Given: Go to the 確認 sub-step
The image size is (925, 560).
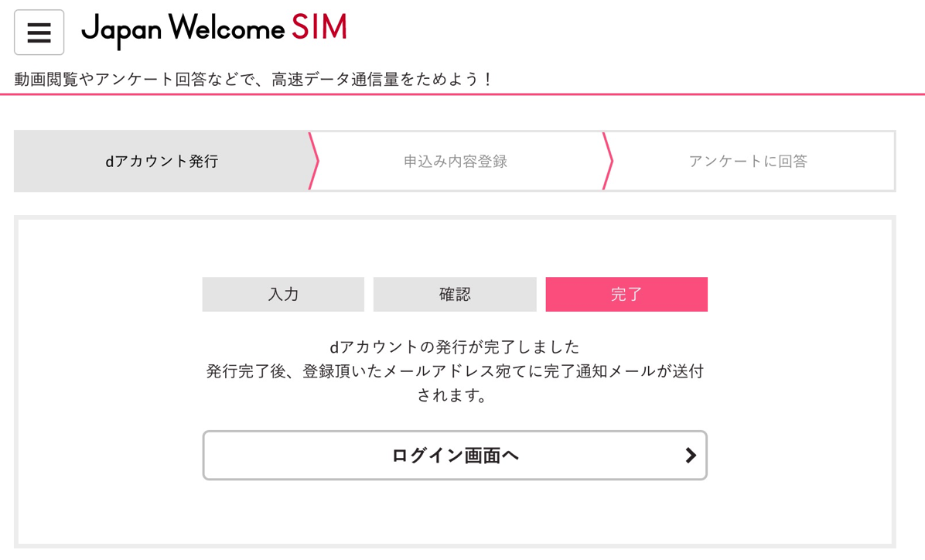Looking at the screenshot, I should click(x=455, y=294).
